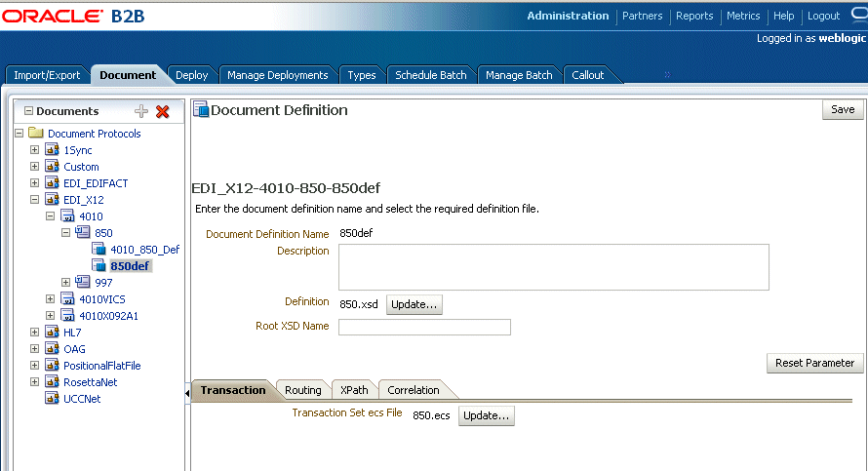The image size is (868, 471).
Task: Click Update next to 850.ecs file
Action: (x=486, y=415)
